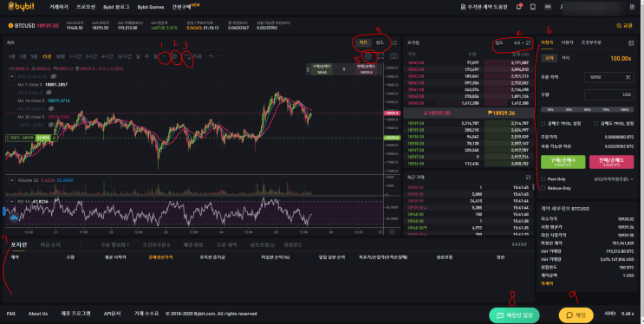Take a chart snapshot with the camera

(x=394, y=56)
